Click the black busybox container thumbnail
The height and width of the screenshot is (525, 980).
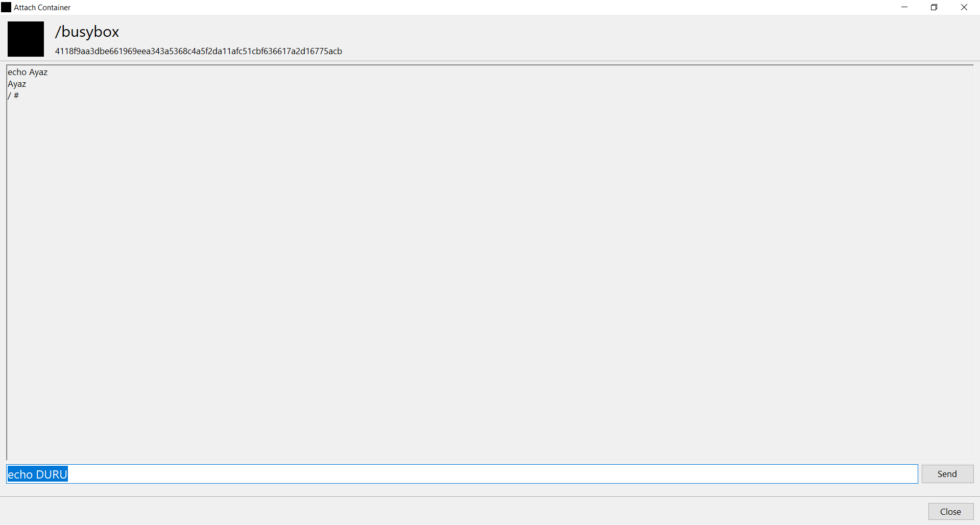pyautogui.click(x=26, y=39)
